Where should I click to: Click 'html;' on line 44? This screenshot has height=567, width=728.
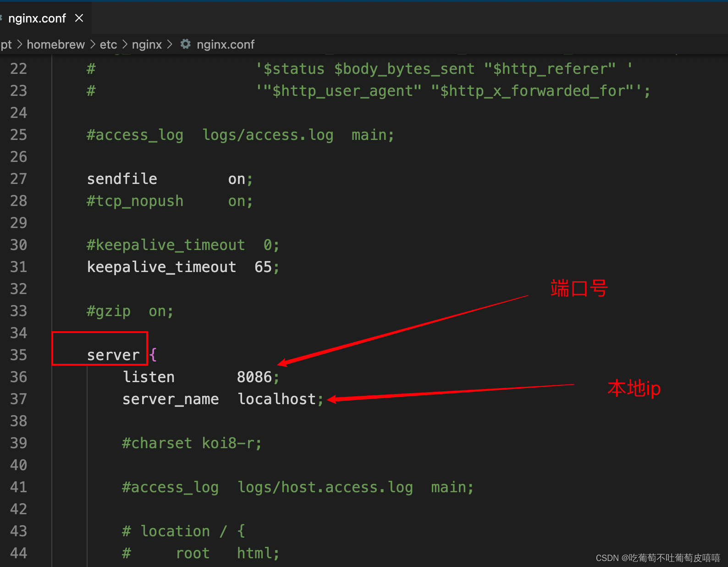click(x=258, y=553)
